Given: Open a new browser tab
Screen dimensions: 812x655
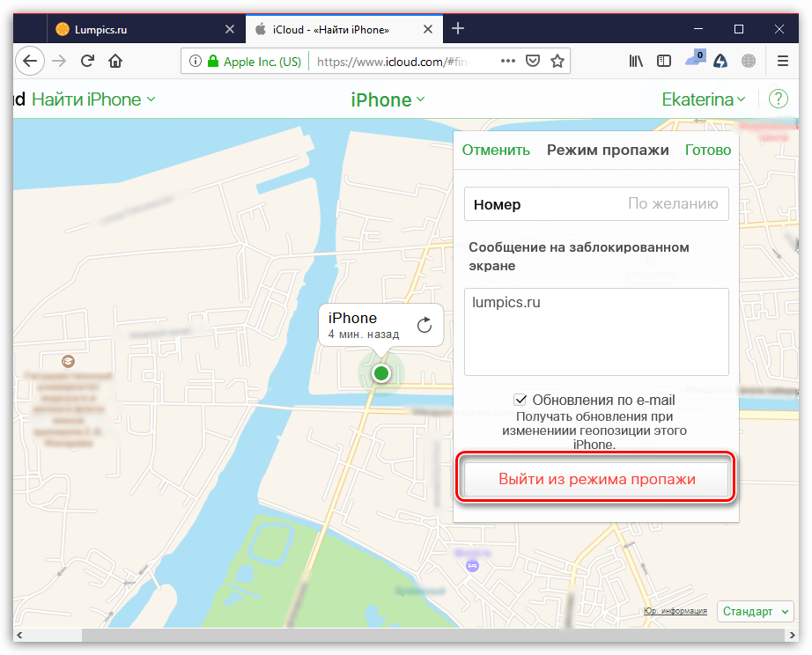Looking at the screenshot, I should [458, 28].
